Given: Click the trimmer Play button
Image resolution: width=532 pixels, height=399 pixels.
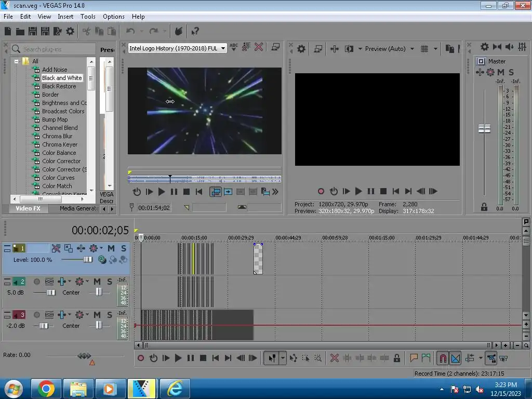Looking at the screenshot, I should [162, 192].
